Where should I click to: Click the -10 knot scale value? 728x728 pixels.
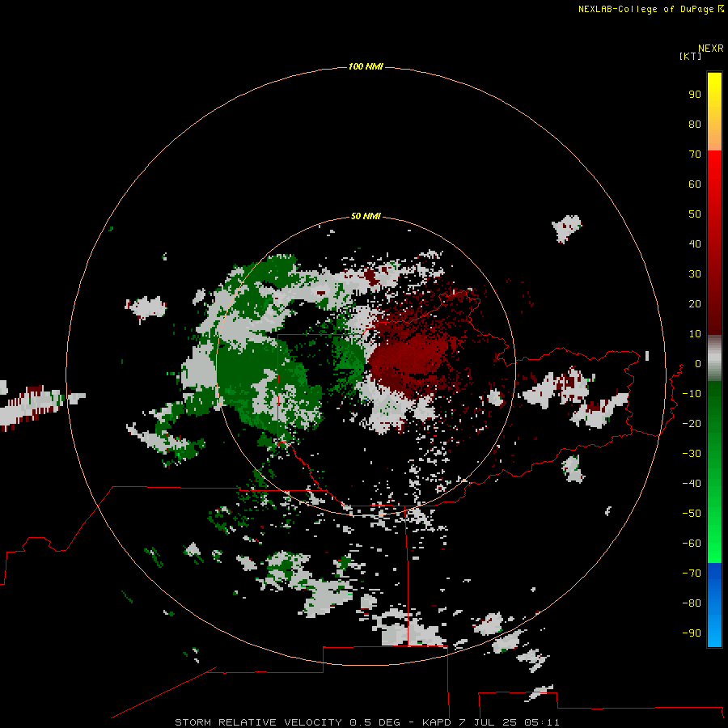692,394
